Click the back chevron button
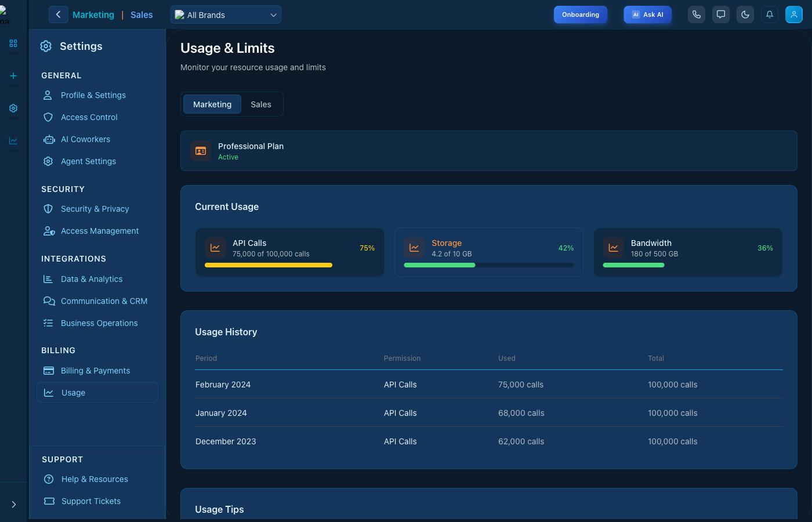Image resolution: width=812 pixels, height=522 pixels. pyautogui.click(x=58, y=14)
